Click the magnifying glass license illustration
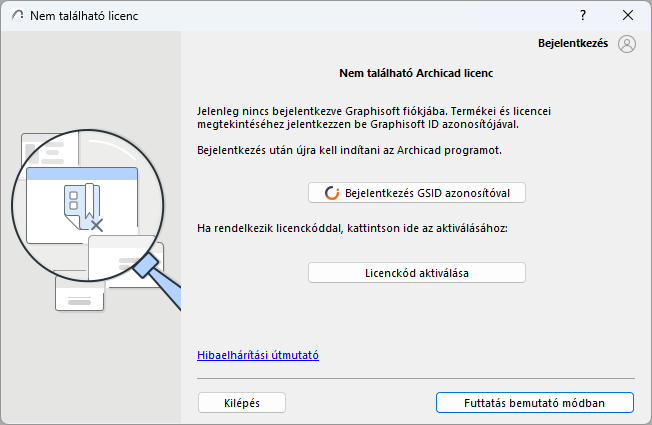Screen dimensions: 652x425 point(96,220)
